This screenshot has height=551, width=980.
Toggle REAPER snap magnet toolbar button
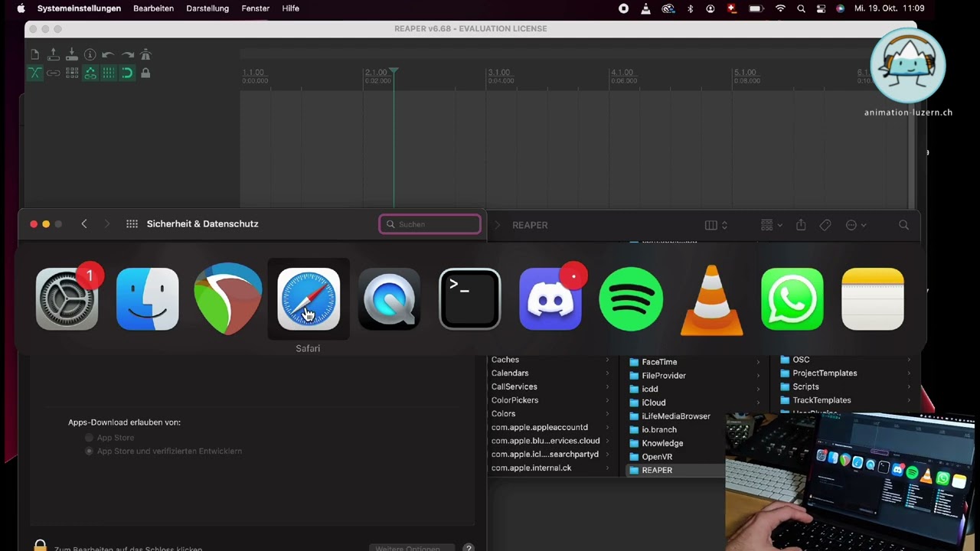pyautogui.click(x=127, y=73)
